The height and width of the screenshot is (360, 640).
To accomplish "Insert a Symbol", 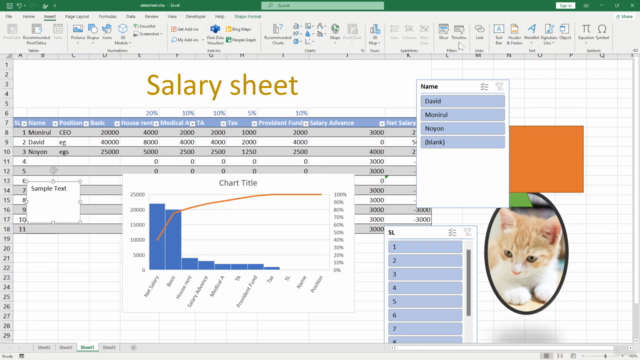I will click(x=602, y=33).
